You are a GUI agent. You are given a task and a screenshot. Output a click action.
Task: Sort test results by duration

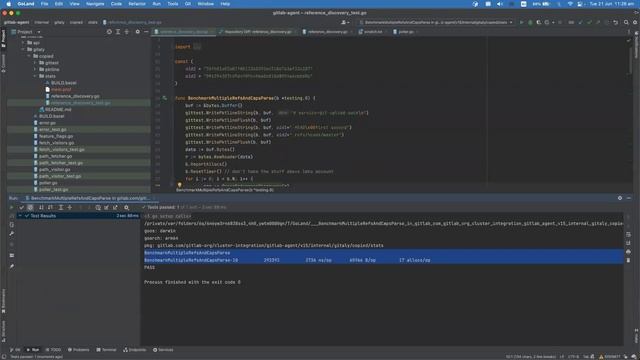coord(50,207)
